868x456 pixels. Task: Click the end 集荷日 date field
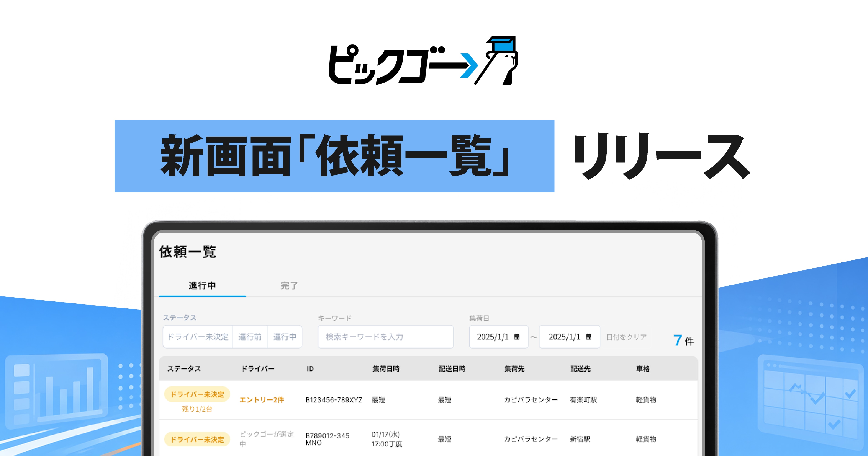click(570, 337)
